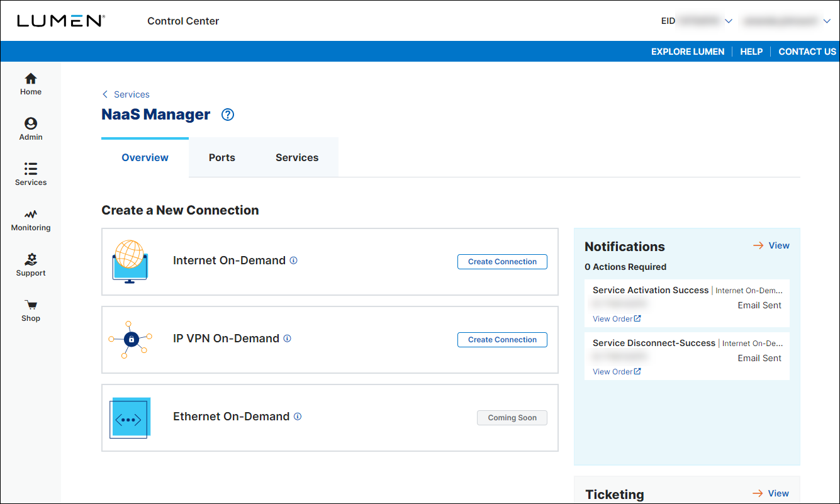This screenshot has height=504, width=840.
Task: Click the Create a New Connection heading
Action: [x=180, y=210]
